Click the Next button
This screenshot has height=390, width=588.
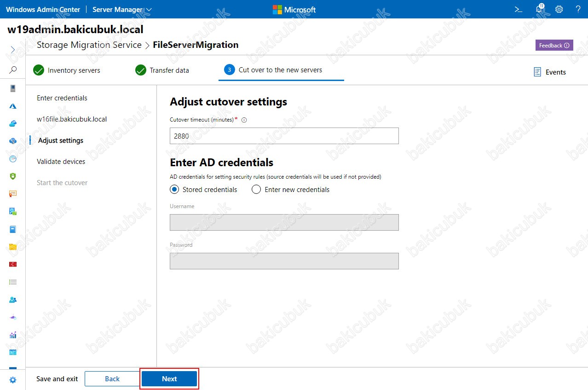(169, 378)
